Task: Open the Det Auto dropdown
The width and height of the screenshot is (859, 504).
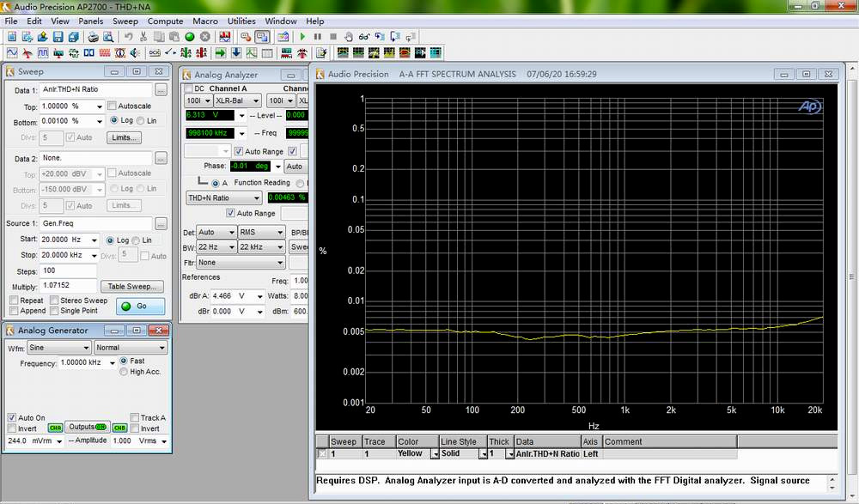Action: coord(231,233)
